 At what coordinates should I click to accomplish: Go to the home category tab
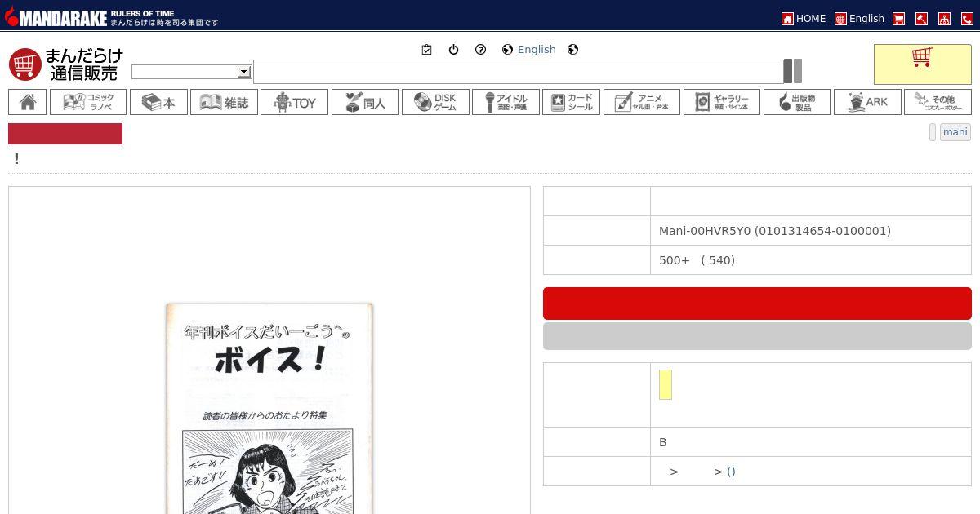click(28, 102)
